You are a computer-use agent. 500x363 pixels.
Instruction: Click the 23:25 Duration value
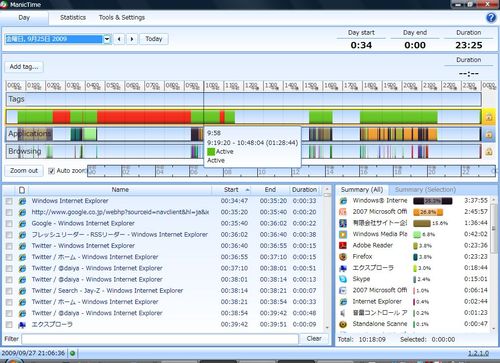[469, 45]
